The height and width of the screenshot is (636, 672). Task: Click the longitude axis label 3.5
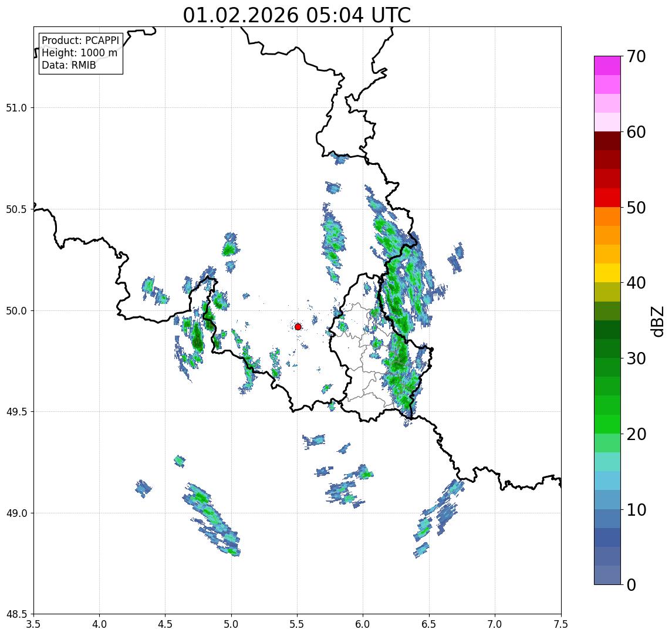[33, 624]
